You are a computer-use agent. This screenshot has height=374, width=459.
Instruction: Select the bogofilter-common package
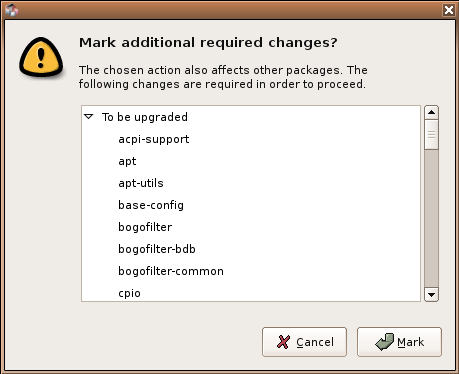point(171,271)
